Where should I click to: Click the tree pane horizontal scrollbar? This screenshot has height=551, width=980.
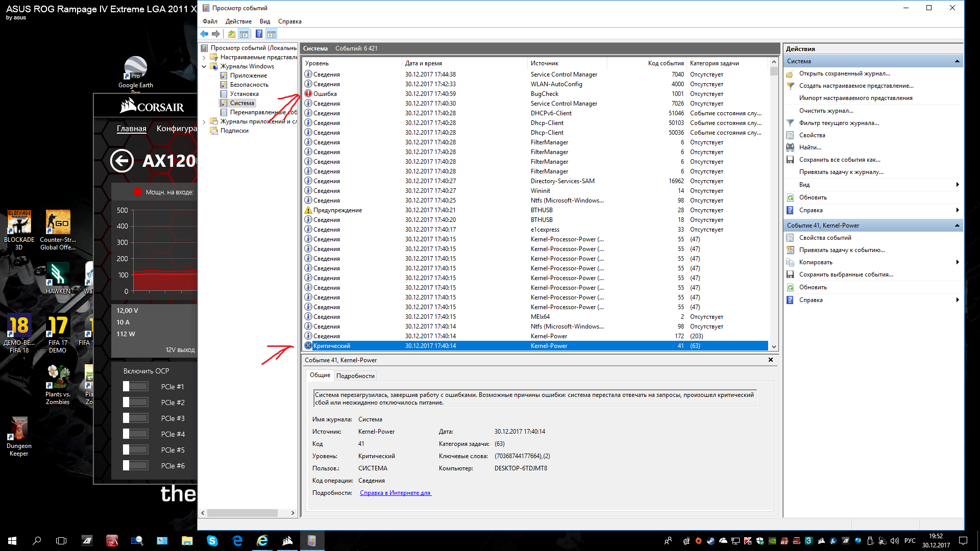pos(242,513)
